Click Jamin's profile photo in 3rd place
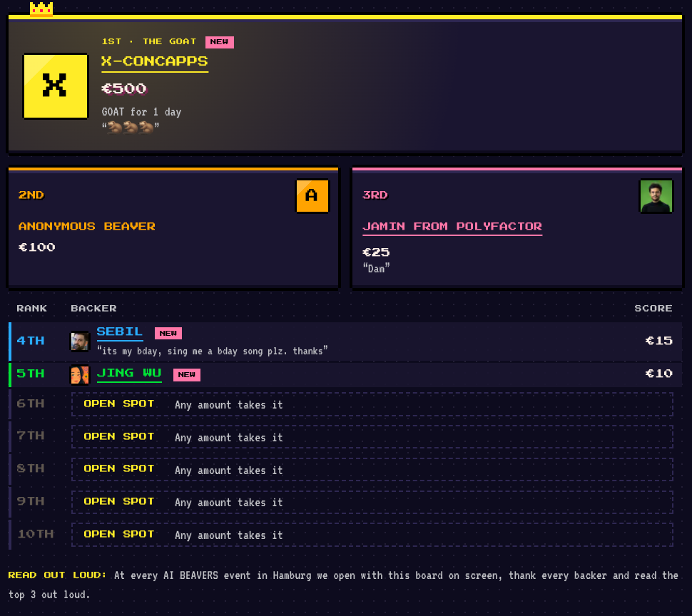692x616 pixels. point(656,196)
